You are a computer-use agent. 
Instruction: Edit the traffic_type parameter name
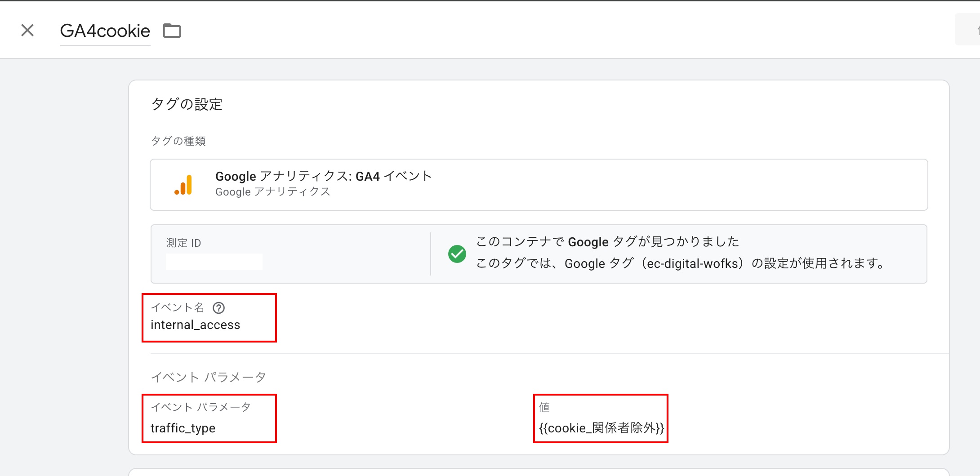tap(183, 428)
